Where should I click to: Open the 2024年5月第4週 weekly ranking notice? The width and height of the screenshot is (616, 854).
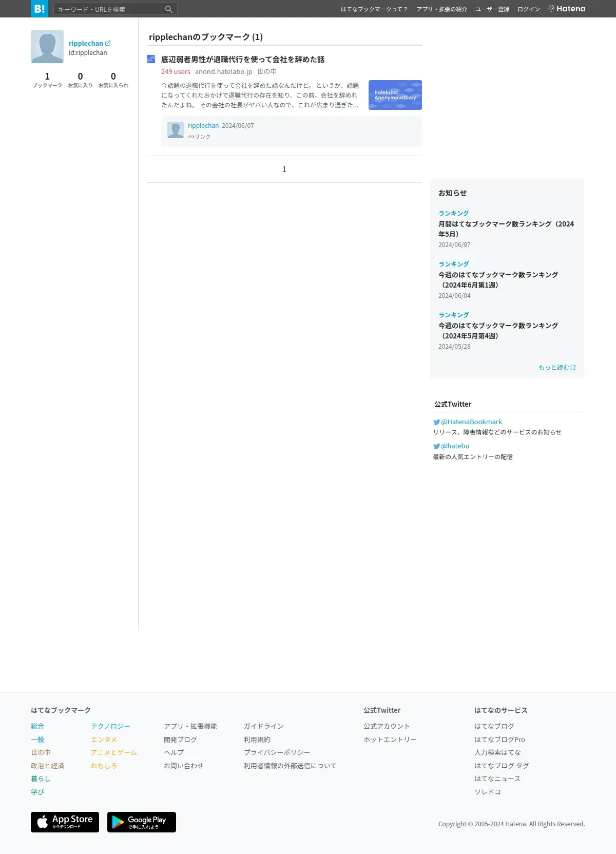point(498,331)
